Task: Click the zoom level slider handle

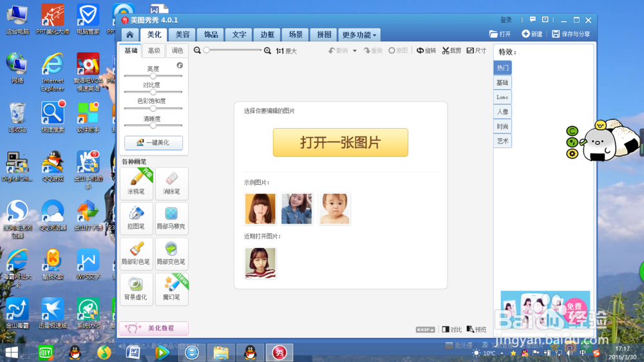Action: [207, 50]
